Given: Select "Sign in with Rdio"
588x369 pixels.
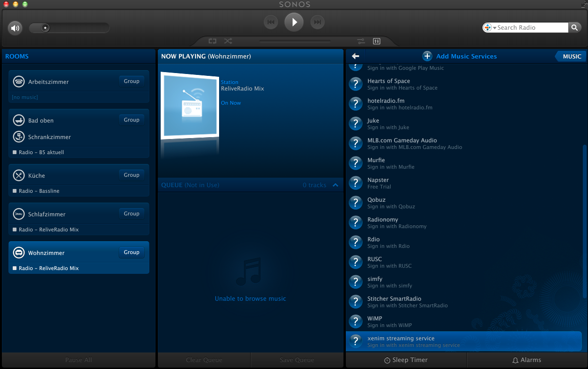Looking at the screenshot, I should point(389,246).
